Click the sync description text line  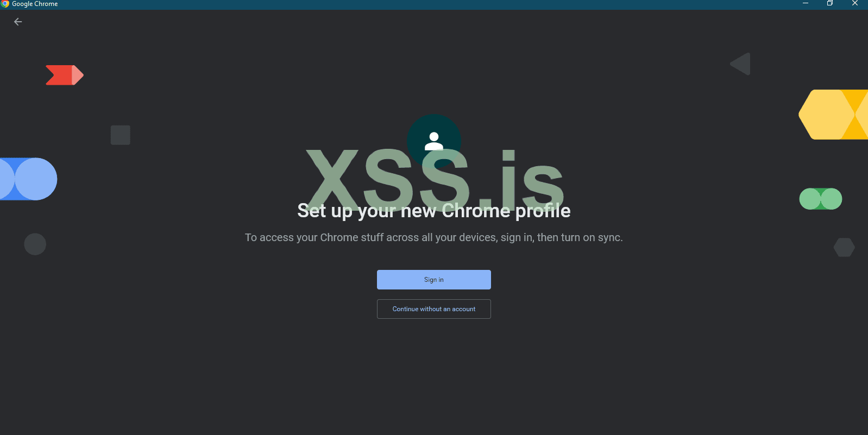[x=434, y=237]
